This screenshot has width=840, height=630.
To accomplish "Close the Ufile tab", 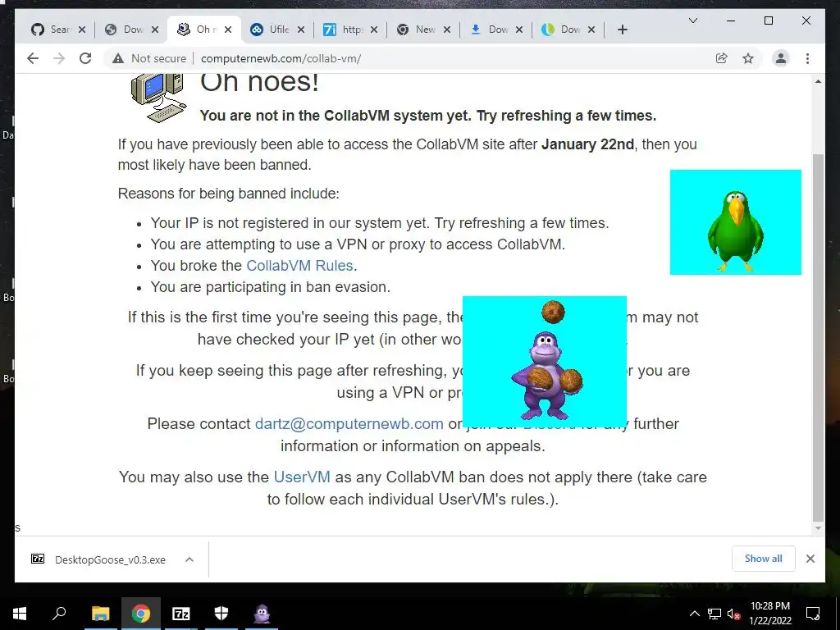I will (x=301, y=30).
